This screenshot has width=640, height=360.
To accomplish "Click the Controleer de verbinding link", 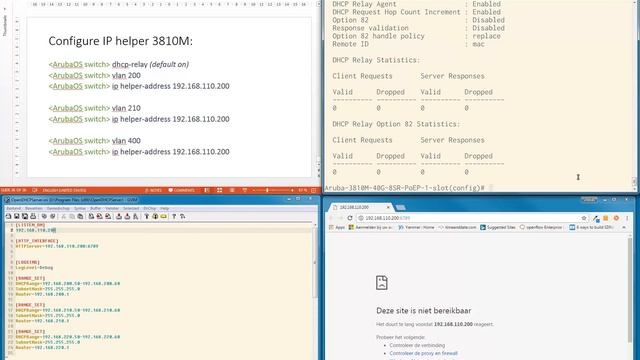I will [x=417, y=345].
